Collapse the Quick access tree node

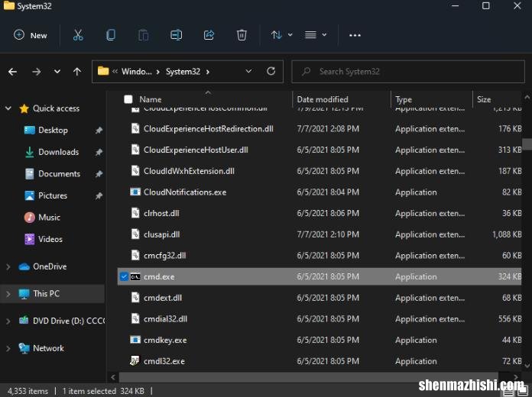tap(8, 108)
